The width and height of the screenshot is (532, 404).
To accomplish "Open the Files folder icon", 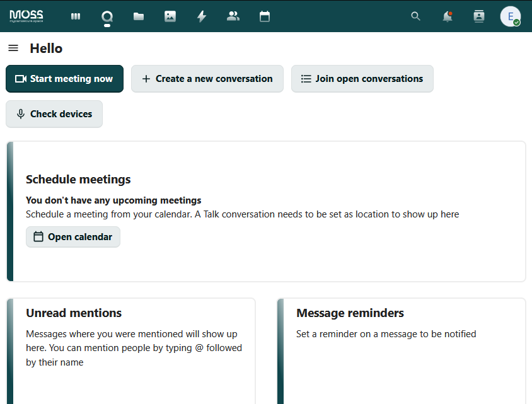I will point(139,16).
